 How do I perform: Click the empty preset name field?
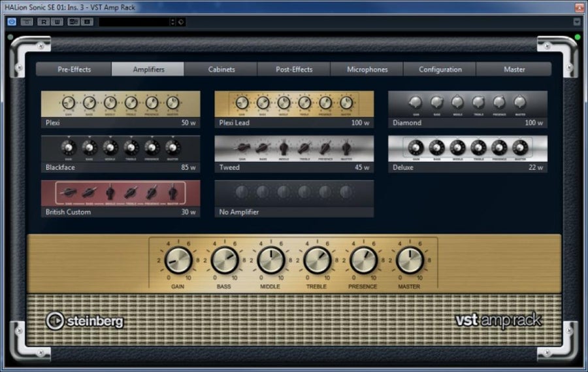click(x=134, y=22)
